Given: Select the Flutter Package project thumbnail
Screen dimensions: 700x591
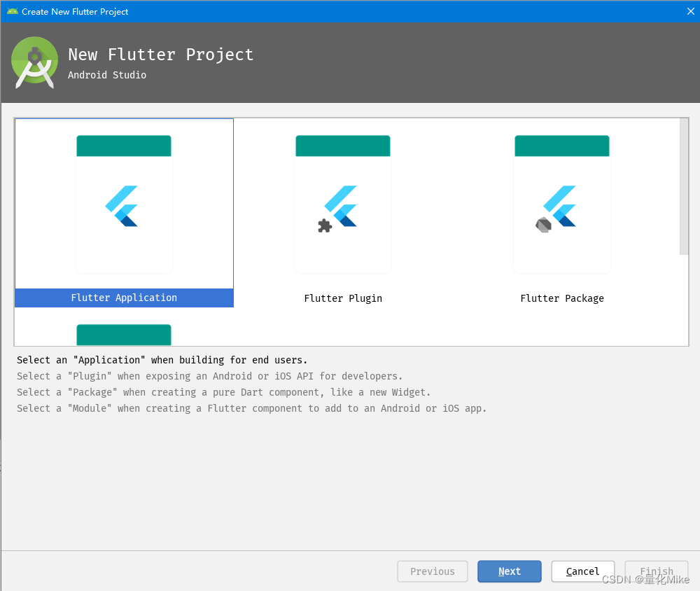Looking at the screenshot, I should click(x=561, y=204).
